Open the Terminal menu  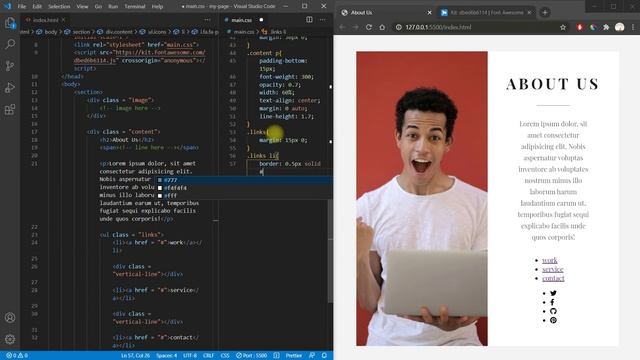tap(135, 7)
